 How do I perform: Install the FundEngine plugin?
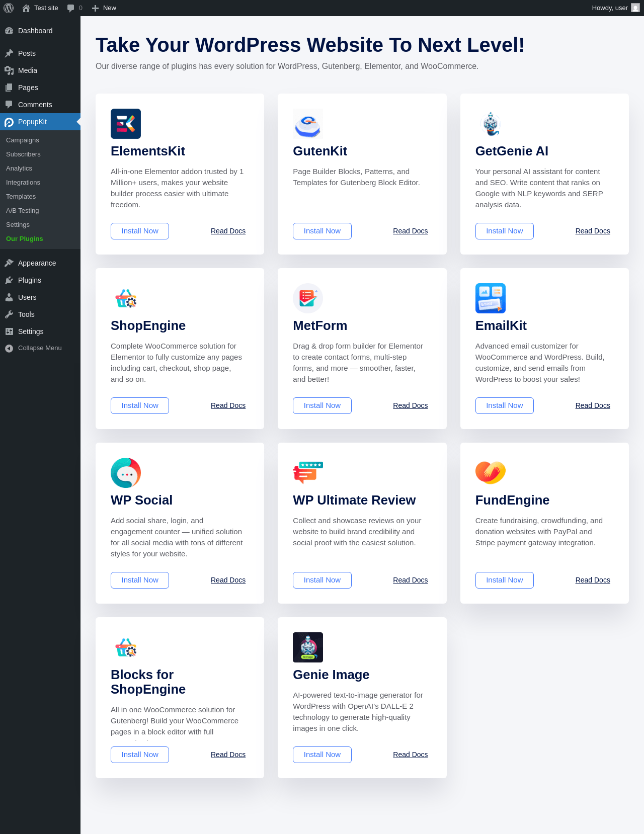coord(505,580)
